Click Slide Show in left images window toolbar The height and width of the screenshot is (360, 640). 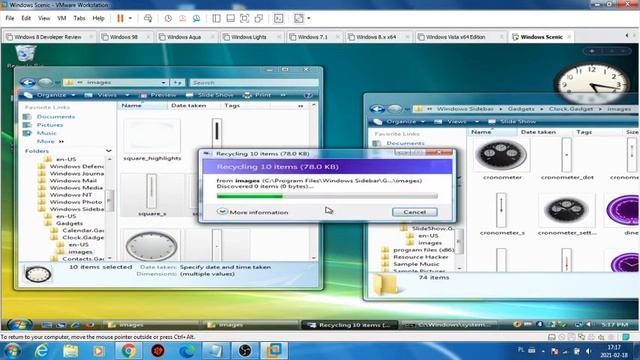click(x=210, y=95)
